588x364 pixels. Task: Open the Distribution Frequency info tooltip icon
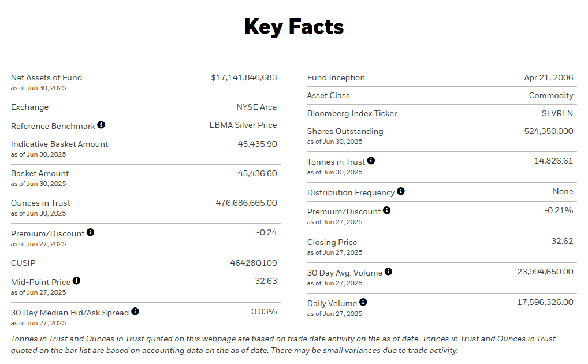click(x=401, y=191)
